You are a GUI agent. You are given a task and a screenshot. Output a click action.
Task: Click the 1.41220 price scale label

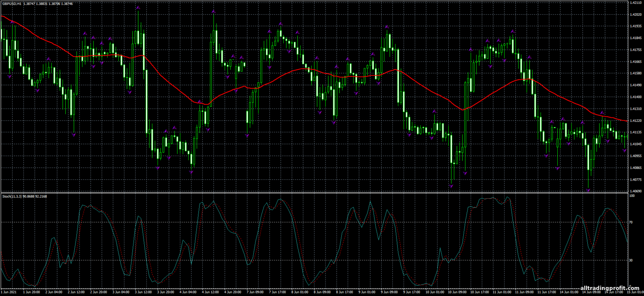coord(636,121)
